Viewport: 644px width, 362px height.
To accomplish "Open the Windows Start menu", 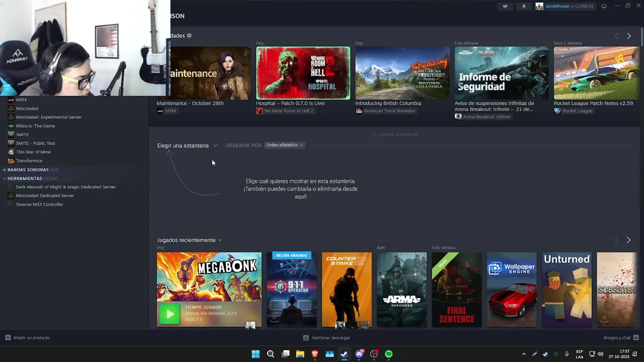I will pyautogui.click(x=256, y=354).
